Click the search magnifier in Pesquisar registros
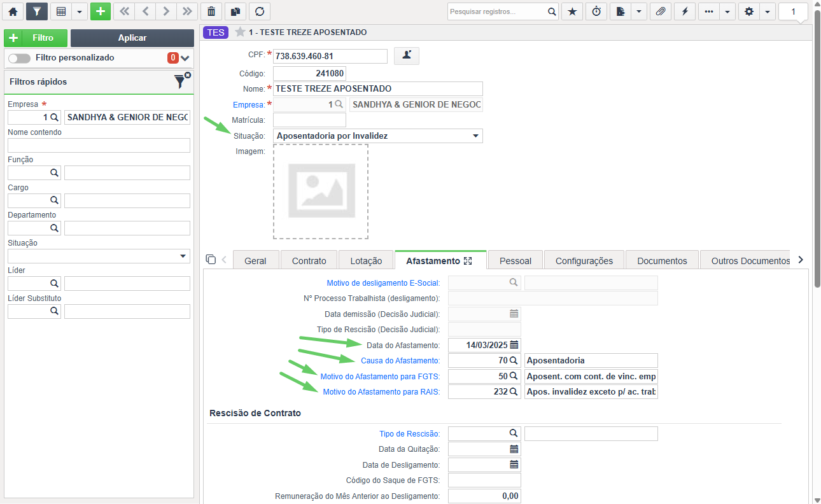Image resolution: width=821 pixels, height=504 pixels. click(552, 11)
